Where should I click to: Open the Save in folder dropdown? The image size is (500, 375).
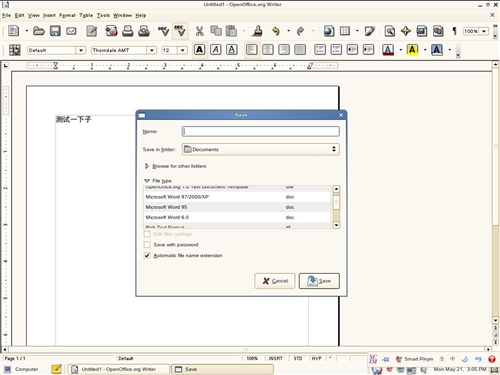261,149
